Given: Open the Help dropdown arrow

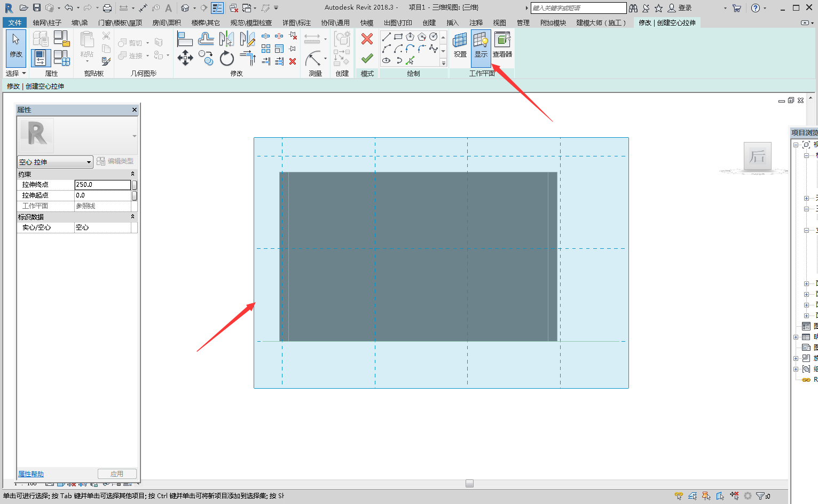Looking at the screenshot, I should 765,8.
